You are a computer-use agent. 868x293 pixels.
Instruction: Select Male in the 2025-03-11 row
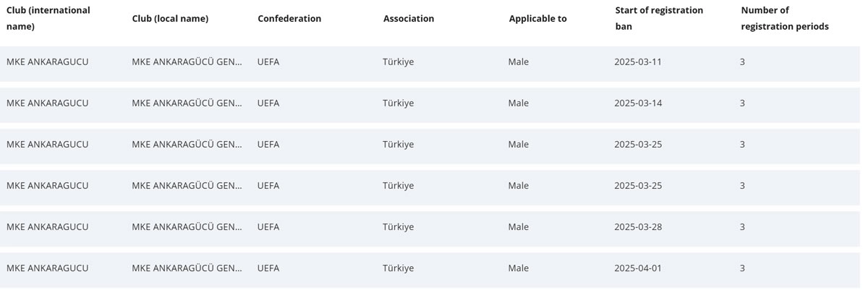click(x=519, y=62)
